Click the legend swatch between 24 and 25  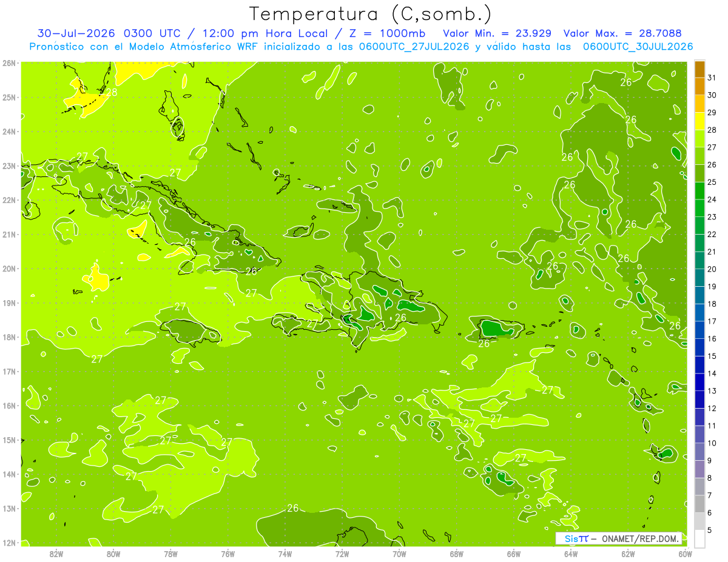(x=699, y=190)
